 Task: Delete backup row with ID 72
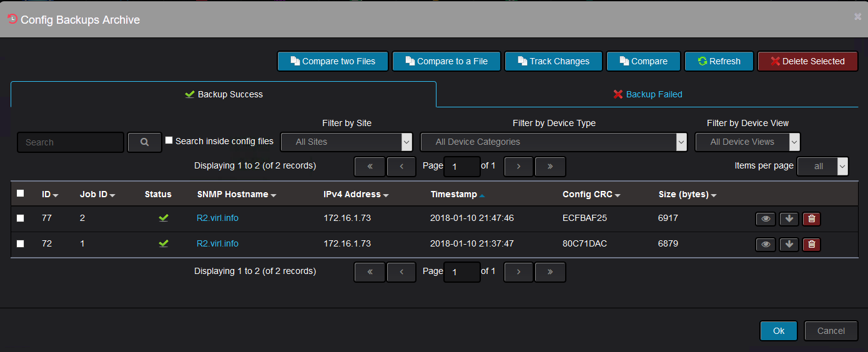pyautogui.click(x=811, y=244)
